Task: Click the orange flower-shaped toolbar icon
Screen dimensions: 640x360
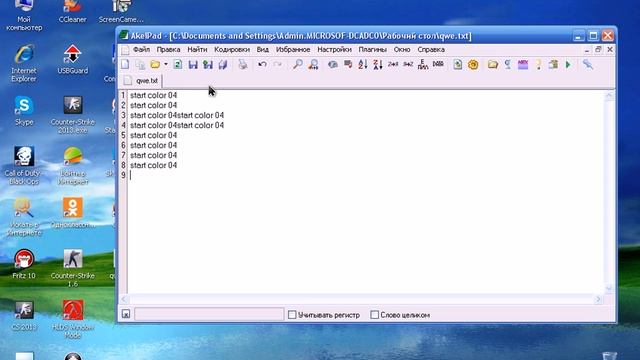Action: pyautogui.click(x=473, y=64)
